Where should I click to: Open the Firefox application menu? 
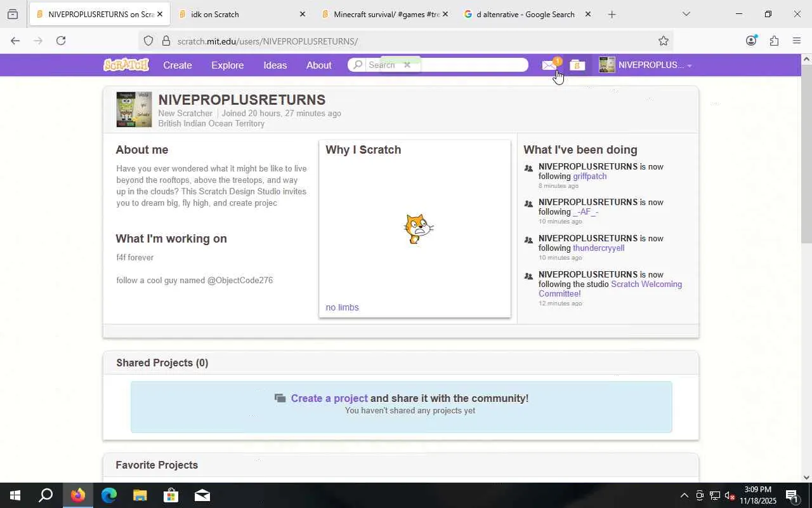click(x=797, y=41)
